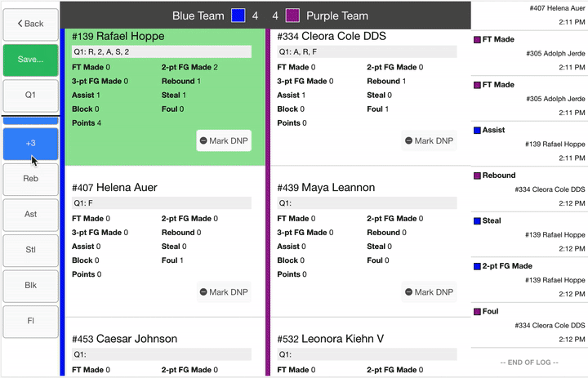Open the Q1 quarter selector
This screenshot has width=588, height=378.
[30, 95]
